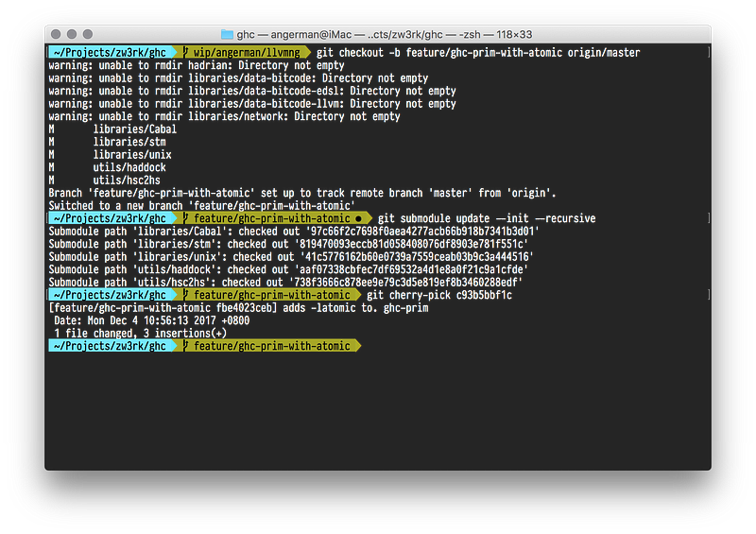Zoom the terminal with the third traffic-light button
The width and height of the screenshot is (756, 534).
(88, 34)
